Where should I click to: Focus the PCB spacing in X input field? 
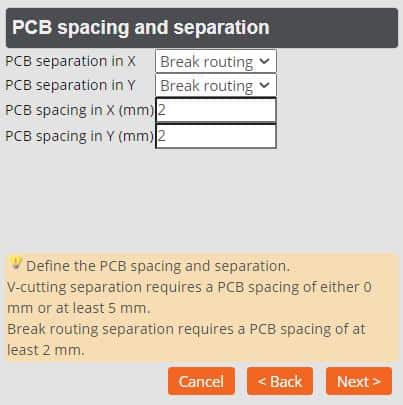coord(216,110)
